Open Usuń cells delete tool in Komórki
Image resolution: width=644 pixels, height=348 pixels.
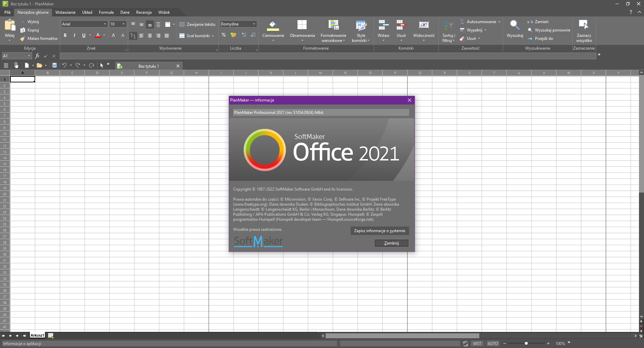(401, 30)
